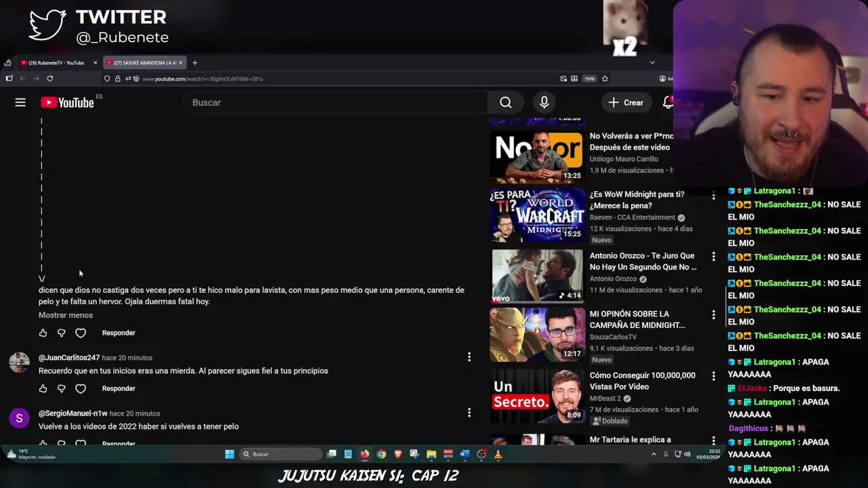This screenshot has width=868, height=488.
Task: Open the padlock site info icon
Action: pos(117,79)
